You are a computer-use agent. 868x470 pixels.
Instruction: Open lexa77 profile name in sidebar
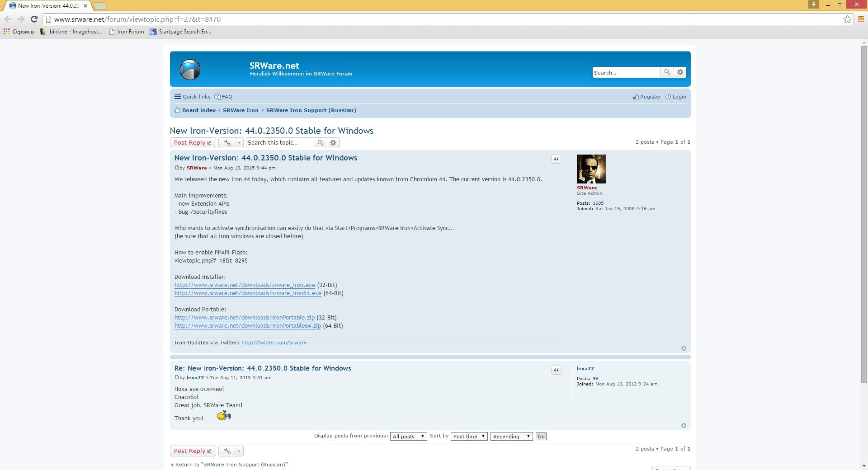[x=585, y=368]
